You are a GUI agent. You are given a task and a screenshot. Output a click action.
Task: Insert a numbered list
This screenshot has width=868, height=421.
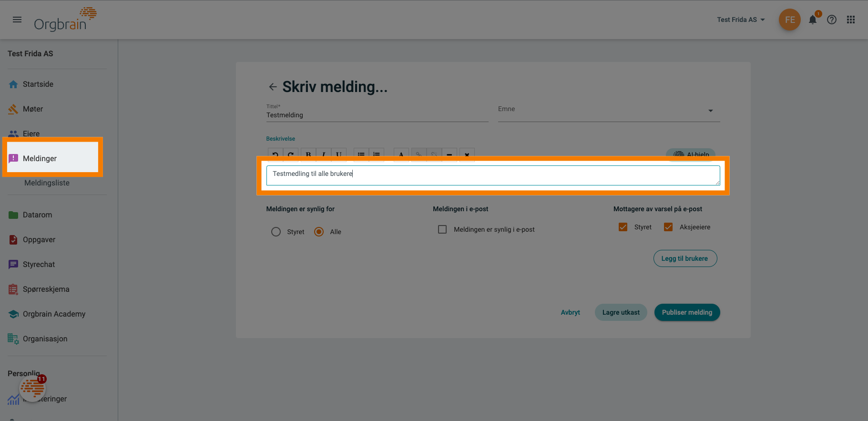(377, 155)
